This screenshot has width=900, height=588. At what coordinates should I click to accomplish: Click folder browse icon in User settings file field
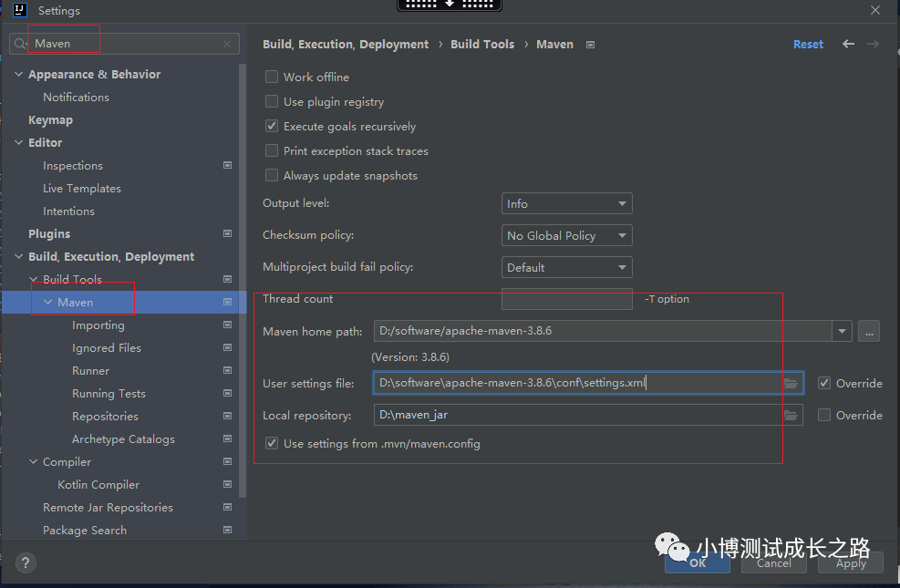[791, 383]
